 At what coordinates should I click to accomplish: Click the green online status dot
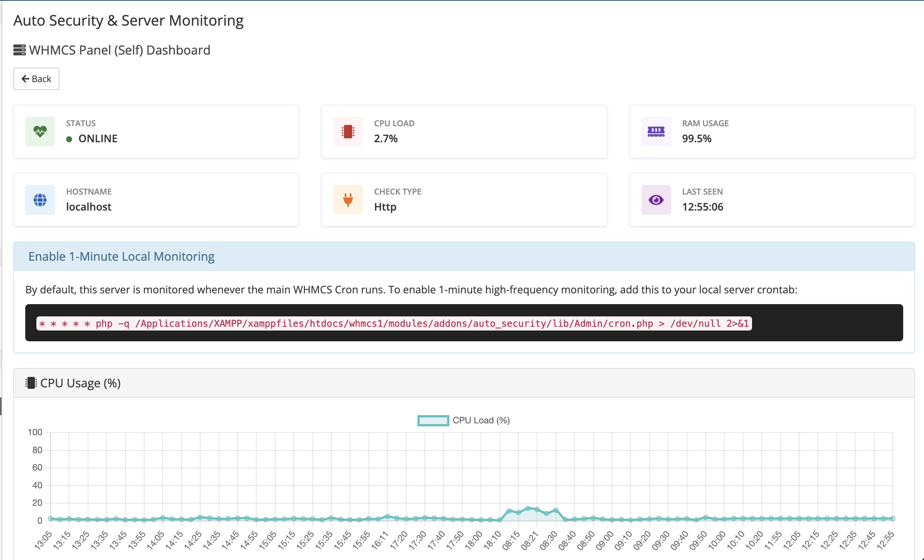click(69, 139)
